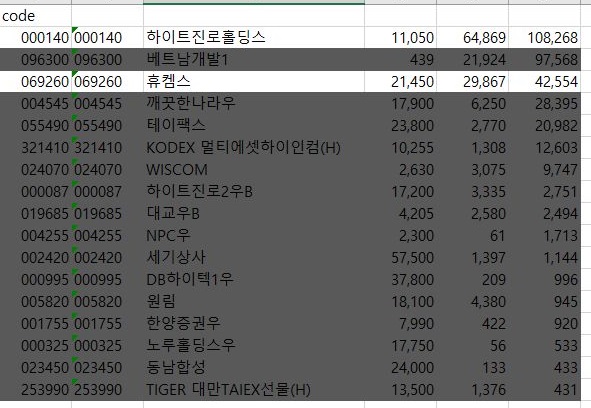Image resolution: width=591 pixels, height=408 pixels.
Task: Select the value cell 9,747
Action: [545, 169]
